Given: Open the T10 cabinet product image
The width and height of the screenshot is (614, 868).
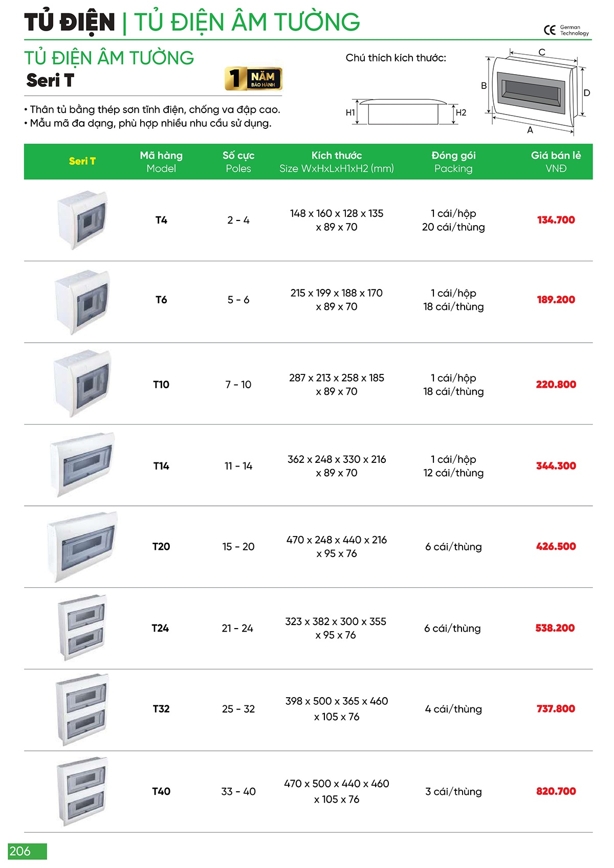Looking at the screenshot, I should tap(82, 384).
